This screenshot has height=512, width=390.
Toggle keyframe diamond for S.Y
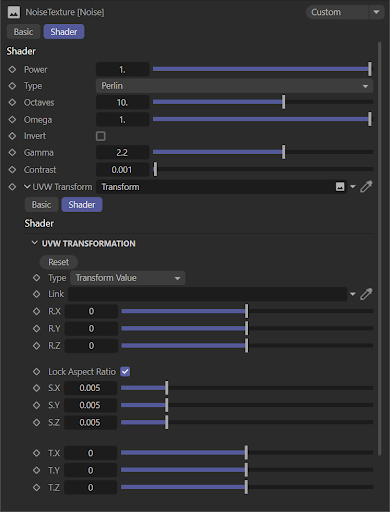pos(37,405)
